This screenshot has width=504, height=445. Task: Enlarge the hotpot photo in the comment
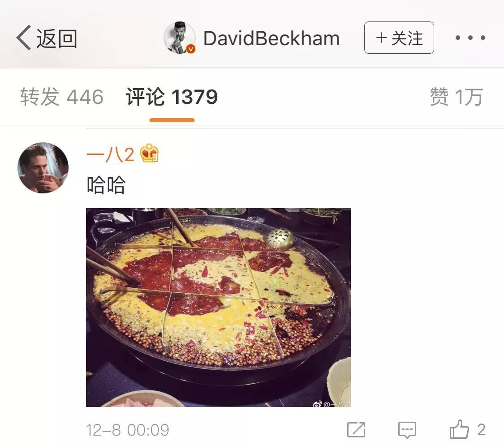[x=218, y=308]
